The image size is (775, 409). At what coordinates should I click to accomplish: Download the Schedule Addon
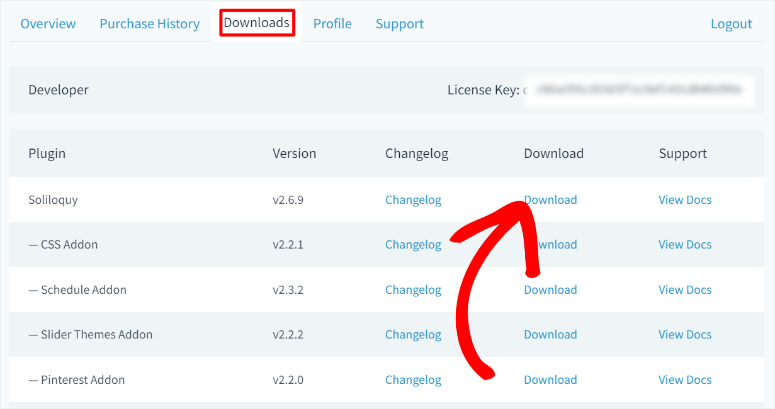(551, 290)
